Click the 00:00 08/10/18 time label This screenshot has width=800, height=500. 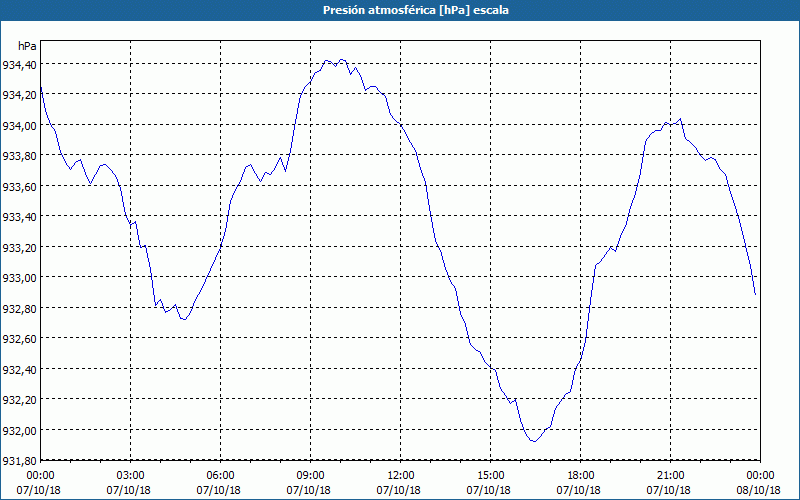click(760, 483)
